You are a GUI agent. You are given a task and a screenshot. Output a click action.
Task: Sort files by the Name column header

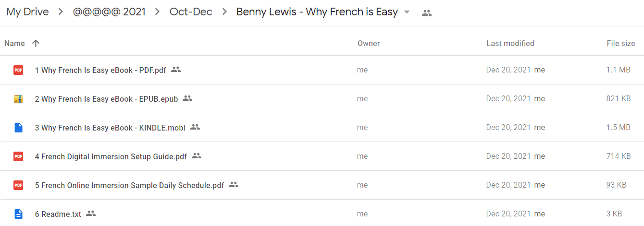pos(14,43)
